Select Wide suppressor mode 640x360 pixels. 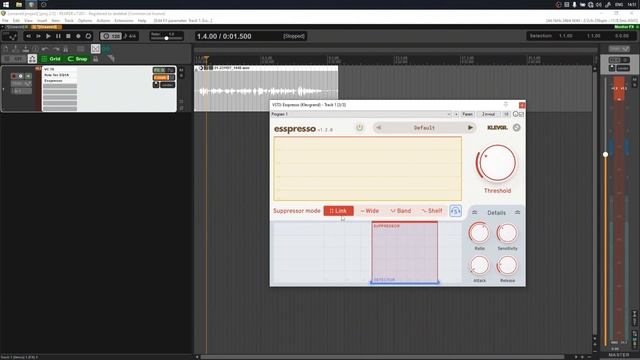[x=370, y=211]
